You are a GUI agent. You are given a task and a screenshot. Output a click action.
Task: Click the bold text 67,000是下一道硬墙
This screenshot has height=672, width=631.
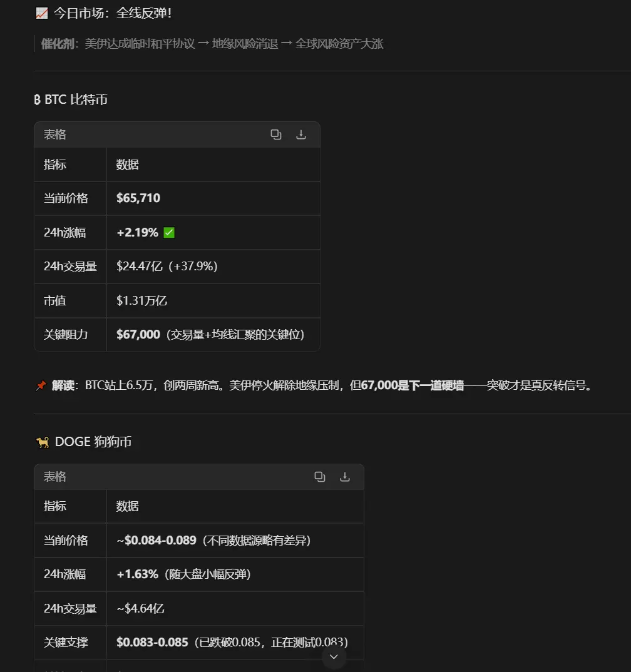click(x=413, y=385)
